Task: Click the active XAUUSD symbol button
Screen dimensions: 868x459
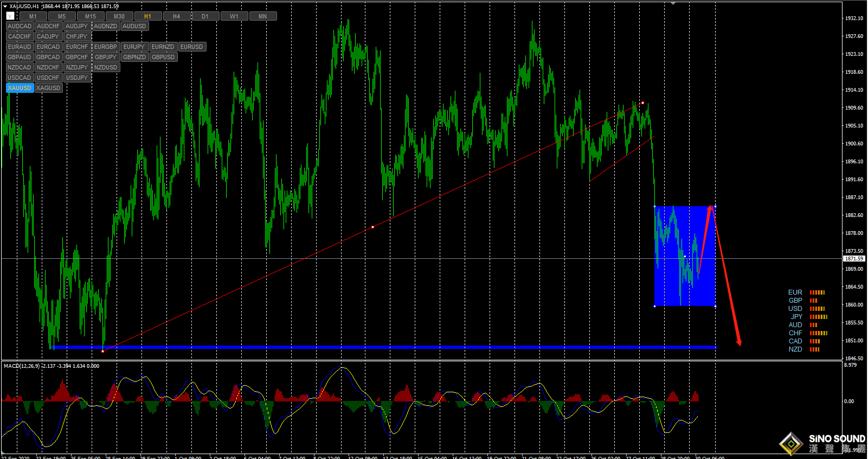Action: pyautogui.click(x=20, y=88)
